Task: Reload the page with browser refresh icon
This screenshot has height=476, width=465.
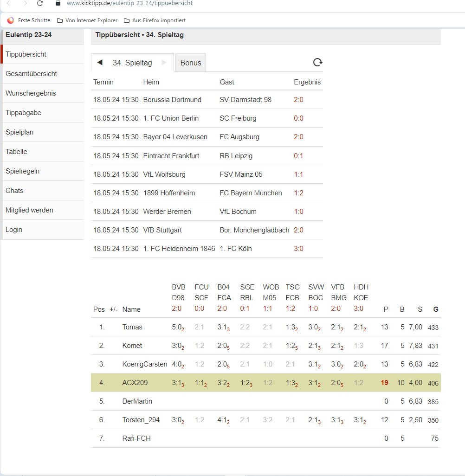Action: click(40, 3)
